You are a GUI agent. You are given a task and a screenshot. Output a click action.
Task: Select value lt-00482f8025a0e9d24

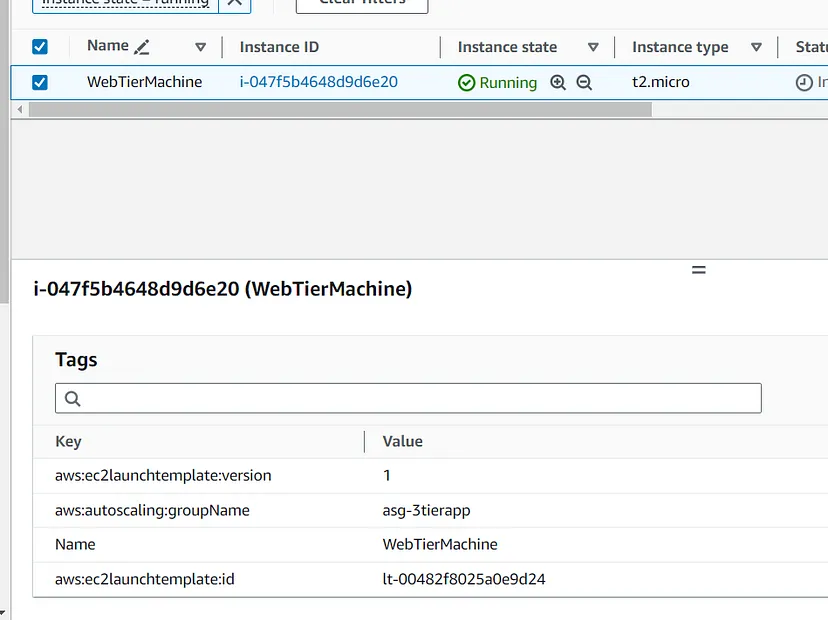464,579
